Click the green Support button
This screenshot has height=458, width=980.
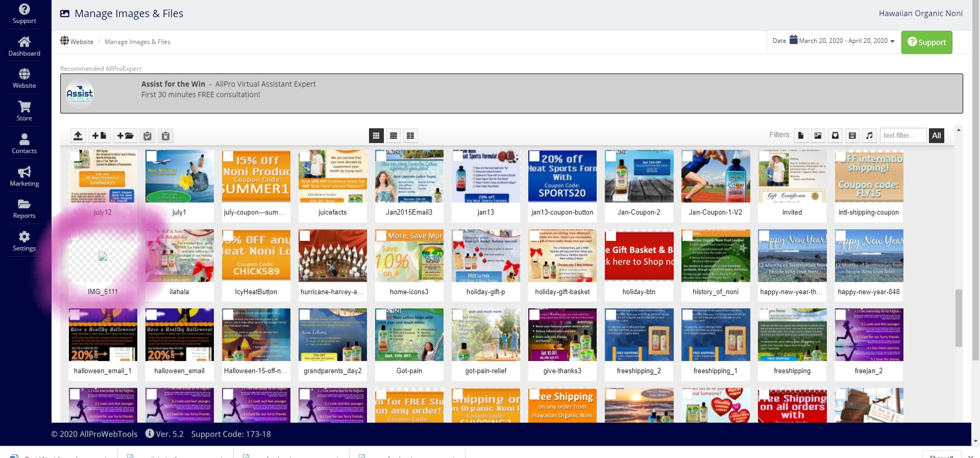(926, 42)
